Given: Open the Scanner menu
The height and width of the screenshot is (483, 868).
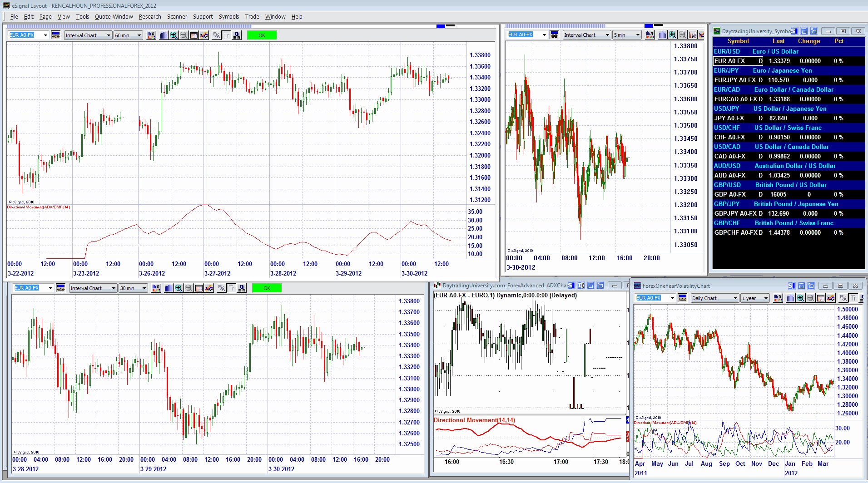Looking at the screenshot, I should coord(177,17).
